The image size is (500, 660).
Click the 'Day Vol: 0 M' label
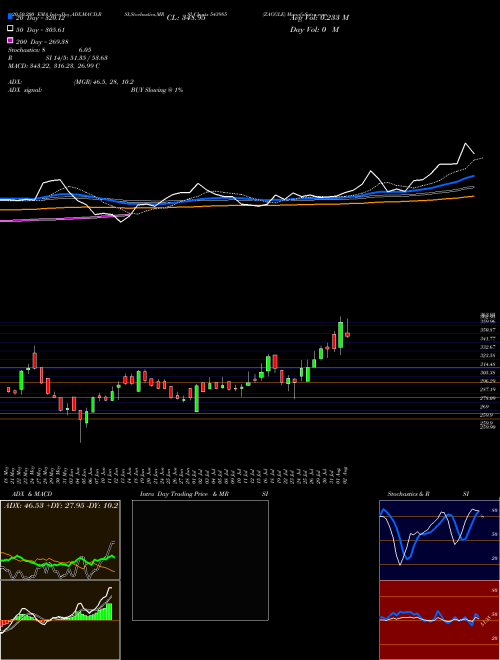[314, 29]
